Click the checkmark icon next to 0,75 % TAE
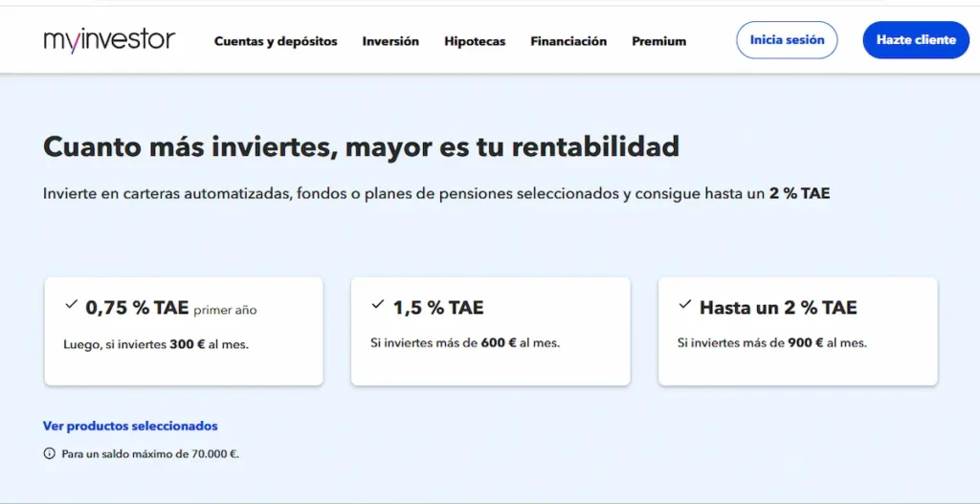This screenshot has height=504, width=980. tap(71, 305)
